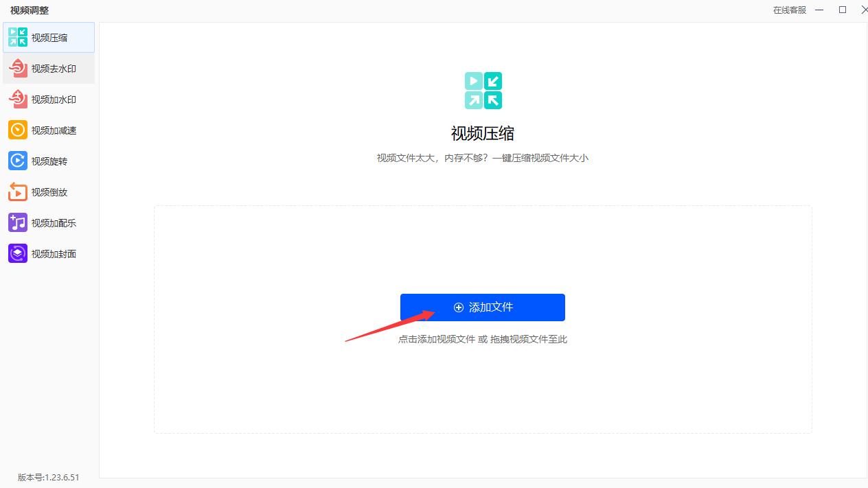Select the 视频压缩 tool icon in sidebar

coord(18,37)
